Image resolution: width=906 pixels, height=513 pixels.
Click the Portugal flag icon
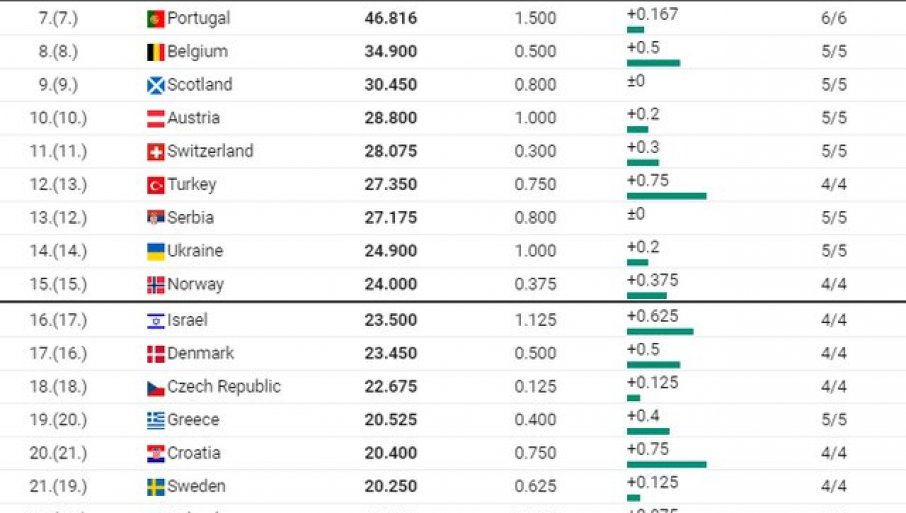tap(155, 19)
